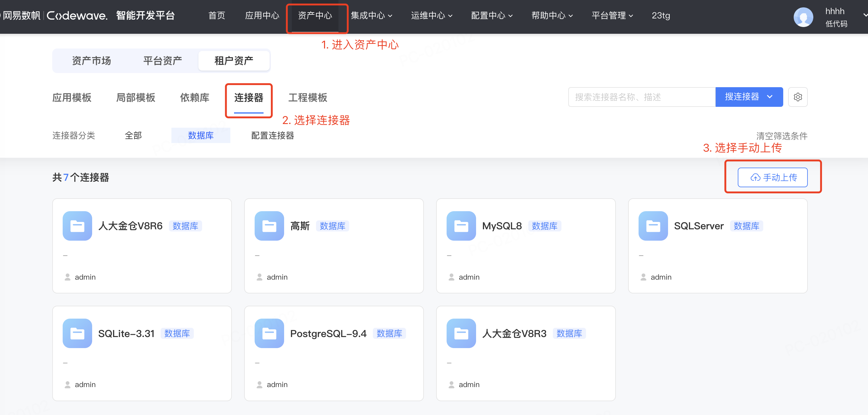Click the cloud upload icon in 手动上传
868x415 pixels.
(x=755, y=177)
